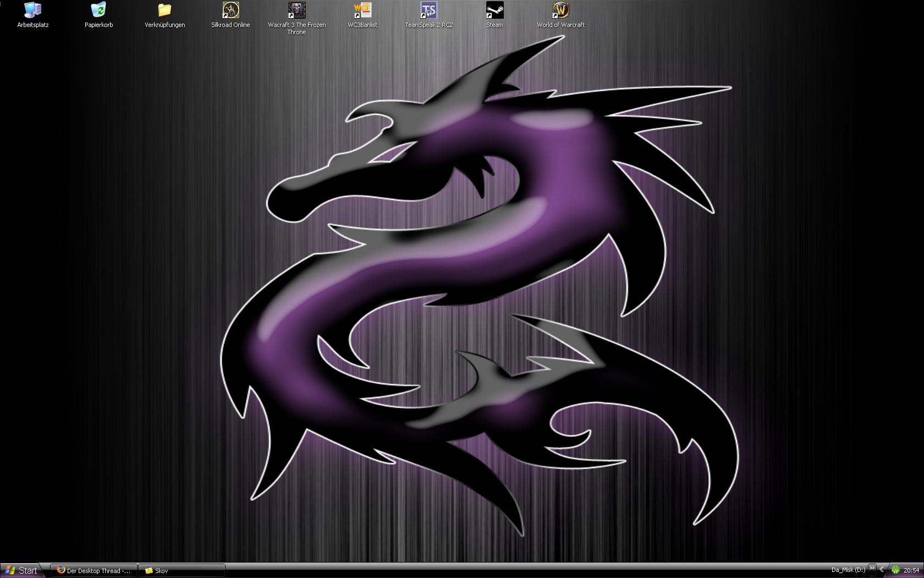The height and width of the screenshot is (578, 924).
Task: Click the ICQ flower tray icon
Action: (895, 570)
